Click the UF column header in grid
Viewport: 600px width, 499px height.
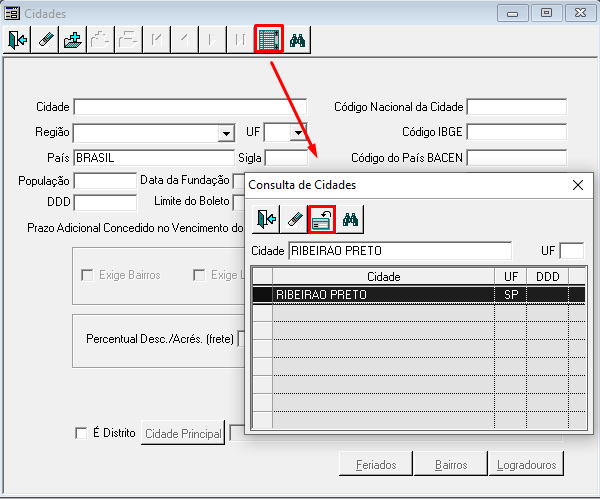click(x=511, y=276)
